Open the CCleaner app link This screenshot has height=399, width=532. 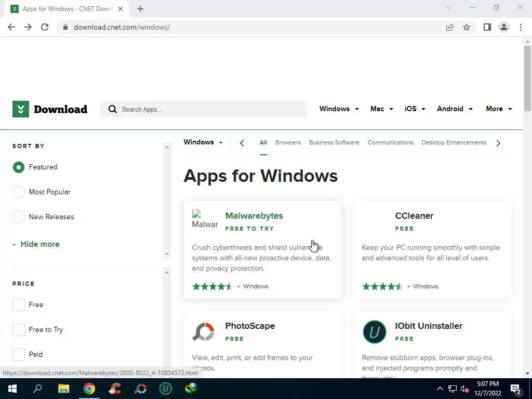tap(414, 216)
